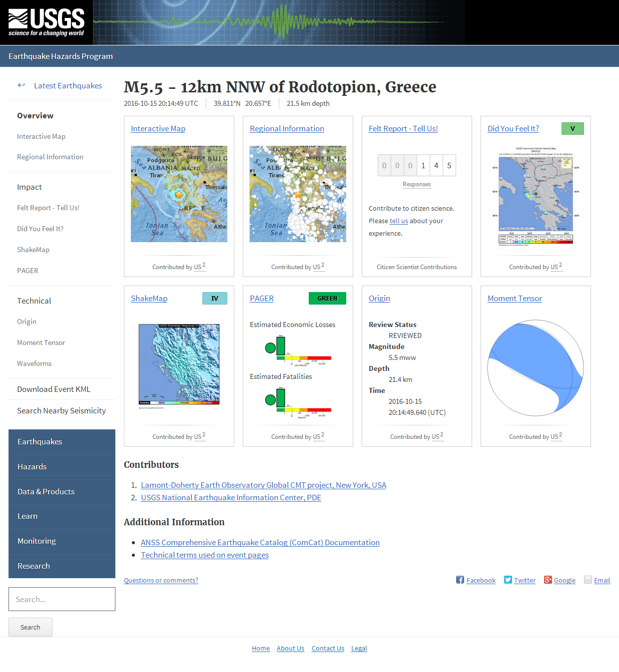Open the tell us link

point(398,221)
